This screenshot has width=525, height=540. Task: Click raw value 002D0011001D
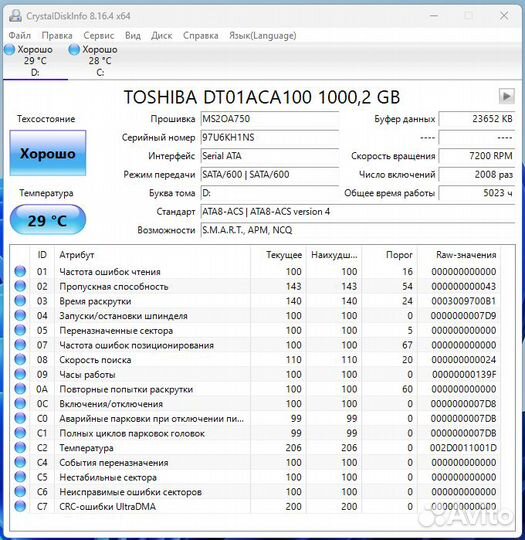pos(463,448)
